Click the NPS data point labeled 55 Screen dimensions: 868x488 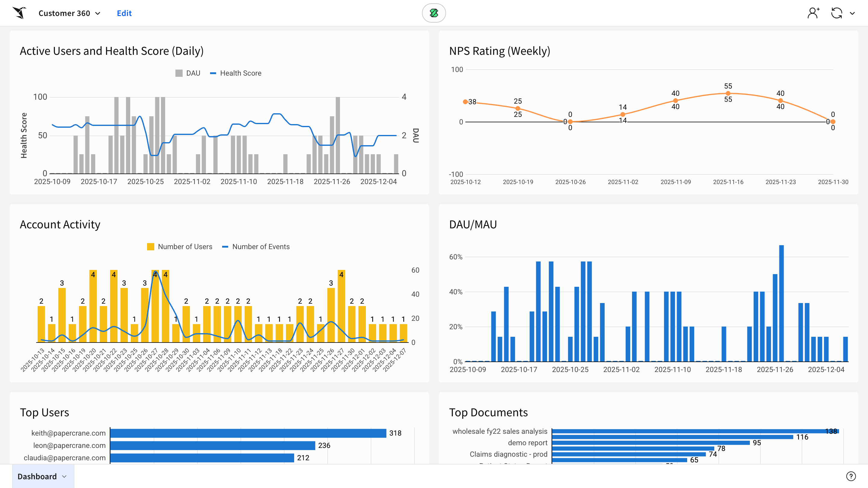pyautogui.click(x=728, y=93)
